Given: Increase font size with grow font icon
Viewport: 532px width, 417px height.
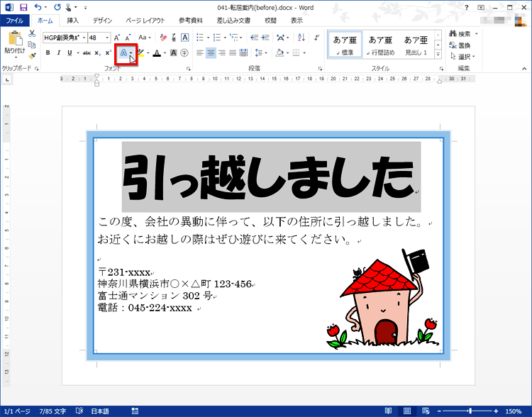Looking at the screenshot, I should pyautogui.click(x=117, y=38).
